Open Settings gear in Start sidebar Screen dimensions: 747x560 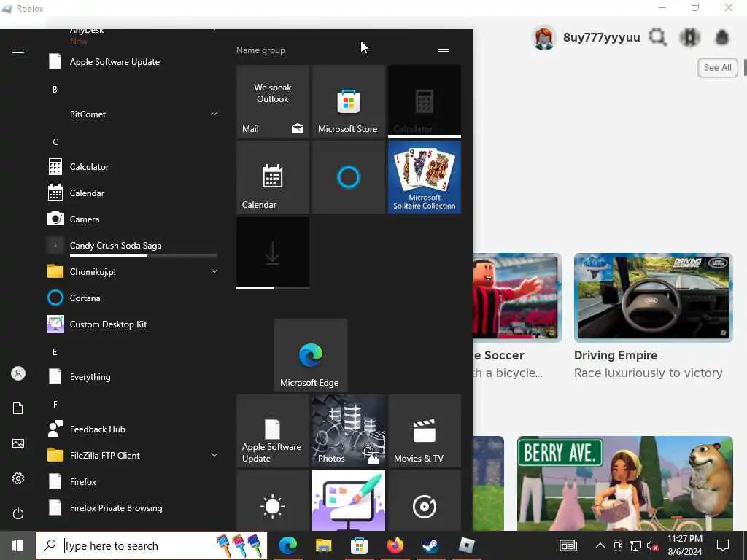tap(18, 478)
